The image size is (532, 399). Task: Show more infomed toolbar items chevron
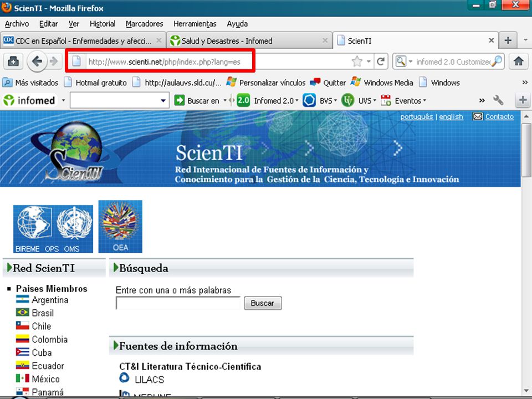click(x=482, y=100)
